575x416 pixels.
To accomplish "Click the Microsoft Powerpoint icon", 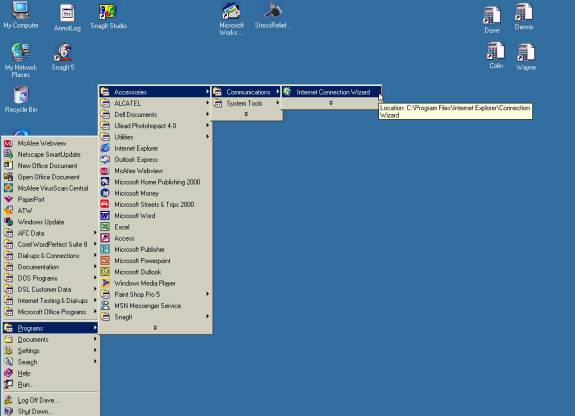I will [x=105, y=260].
